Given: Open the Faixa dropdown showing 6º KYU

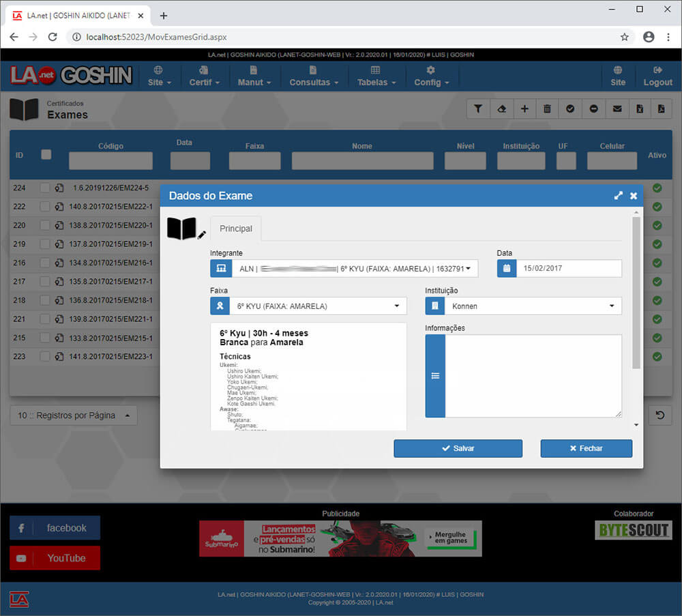Looking at the screenshot, I should pos(318,306).
